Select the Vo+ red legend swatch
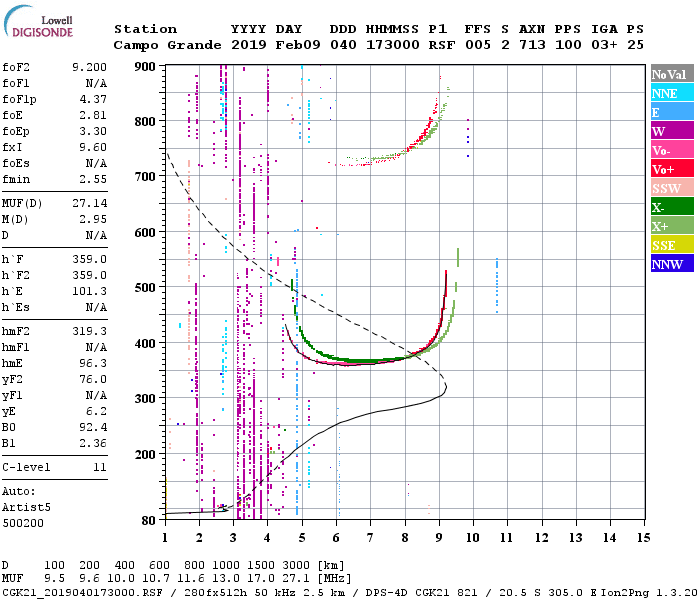 672,168
